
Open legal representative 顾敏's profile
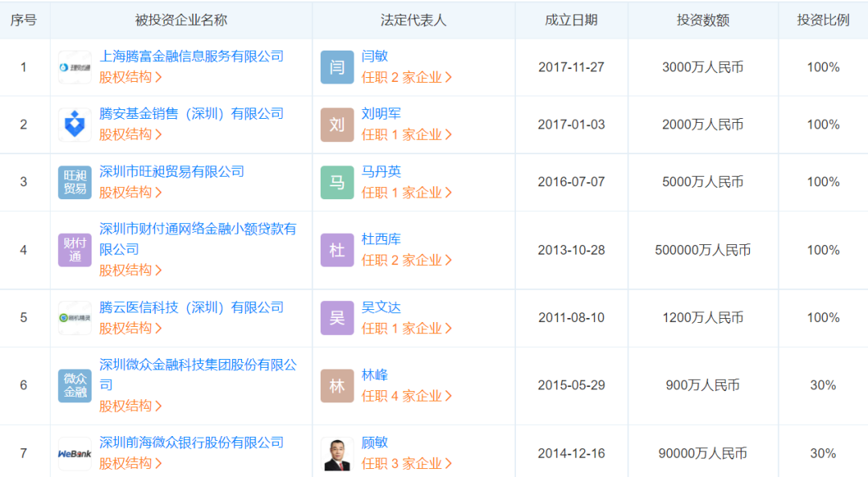coord(375,442)
